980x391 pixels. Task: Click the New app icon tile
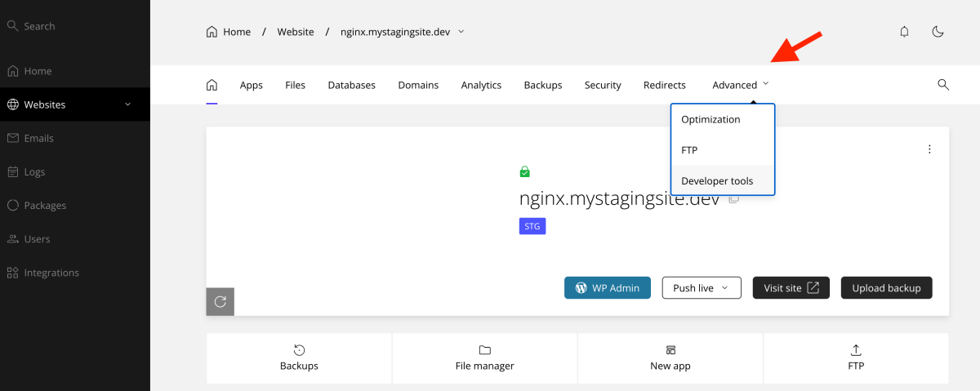(670, 350)
